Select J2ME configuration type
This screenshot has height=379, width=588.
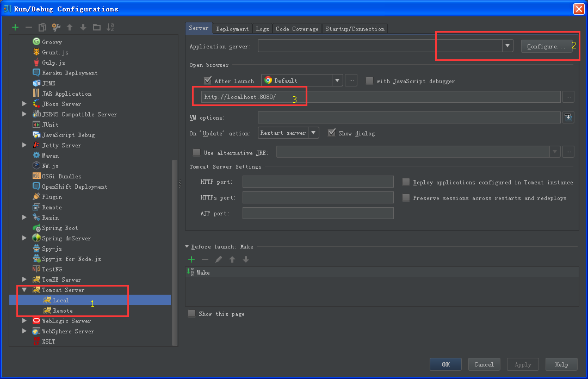tap(48, 83)
